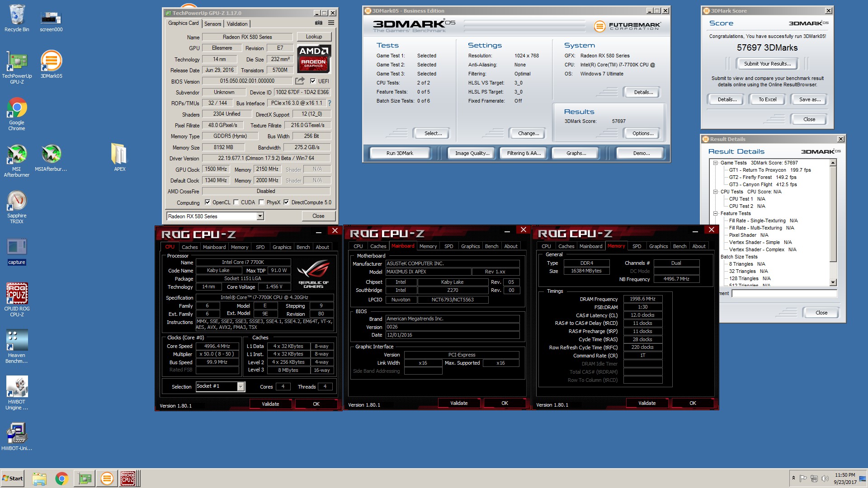Click the To Excel button
Image resolution: width=868 pixels, height=488 pixels.
[x=768, y=99]
